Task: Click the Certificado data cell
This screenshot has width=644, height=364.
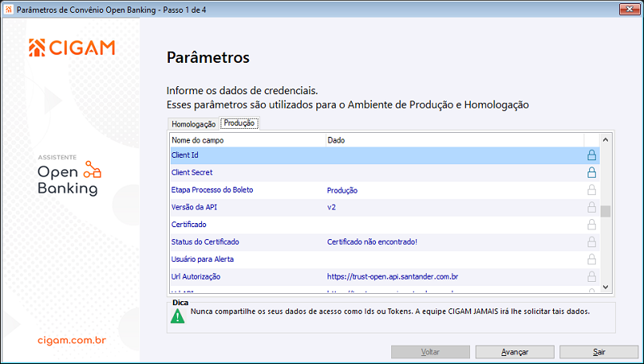Action: (x=455, y=225)
